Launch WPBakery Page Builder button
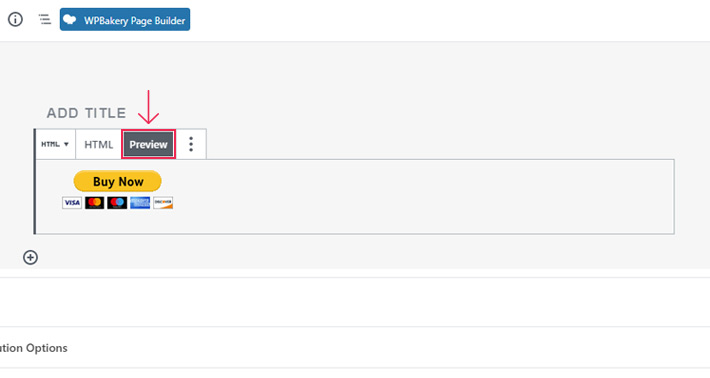The height and width of the screenshot is (378, 710). coord(125,19)
